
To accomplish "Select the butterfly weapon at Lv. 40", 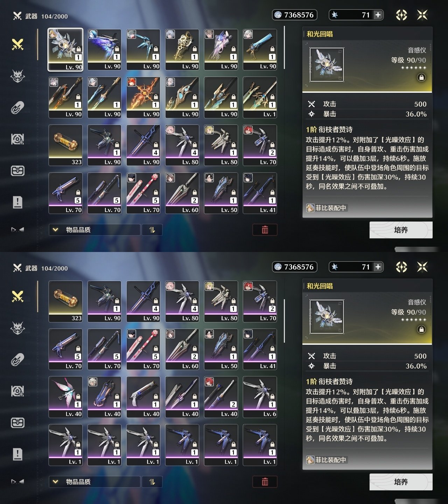I will [65, 397].
